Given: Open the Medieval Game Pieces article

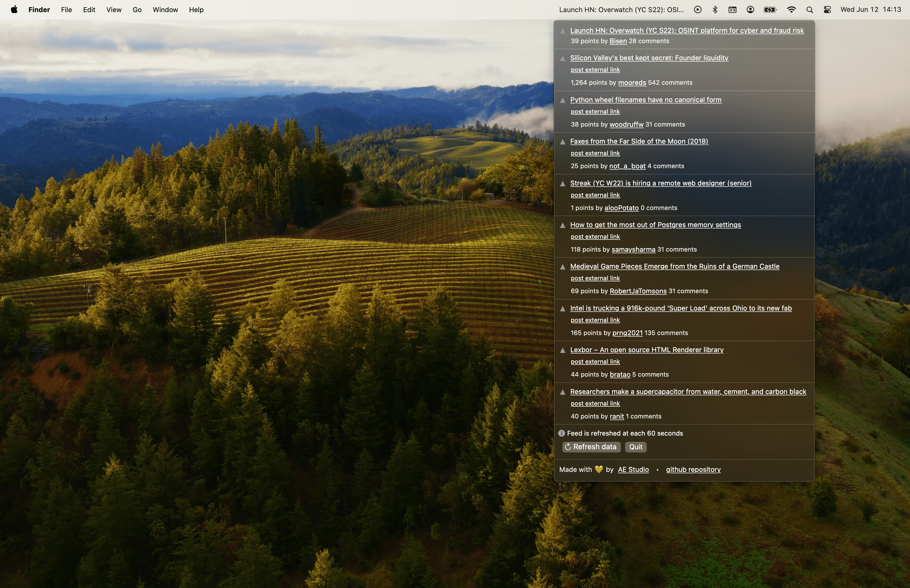Looking at the screenshot, I should 674,266.
